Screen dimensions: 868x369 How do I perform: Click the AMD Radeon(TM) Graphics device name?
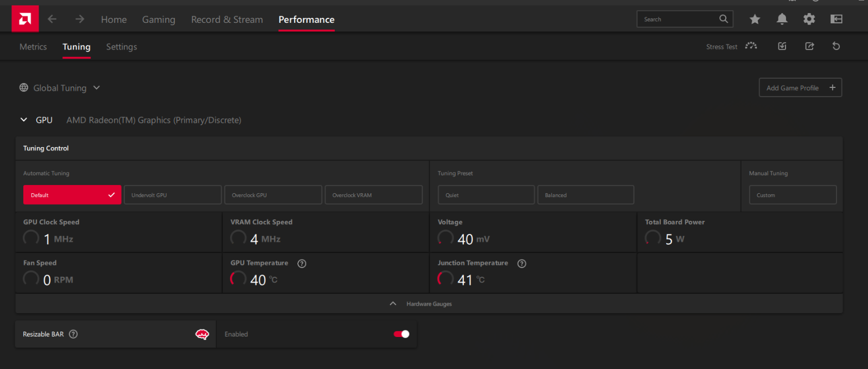coord(154,120)
